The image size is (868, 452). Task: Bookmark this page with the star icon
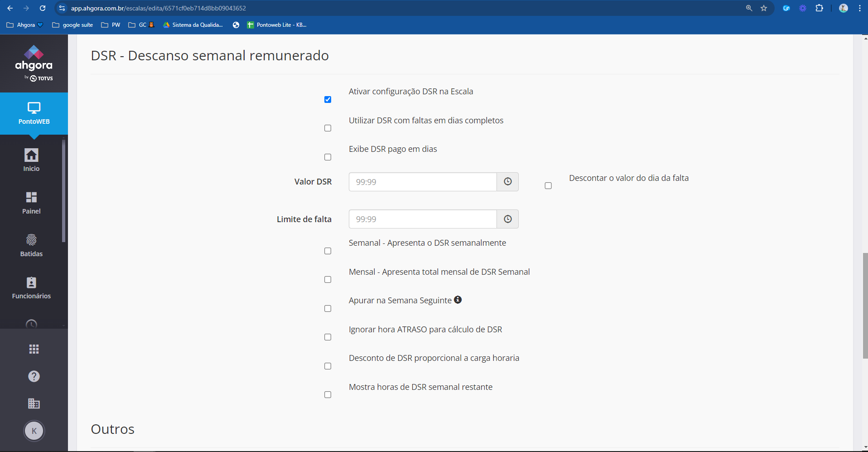tap(764, 8)
